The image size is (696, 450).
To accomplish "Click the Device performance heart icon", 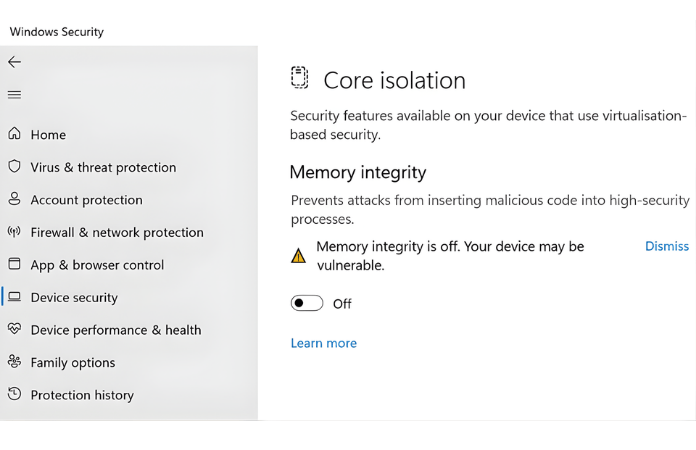I will 14,329.
